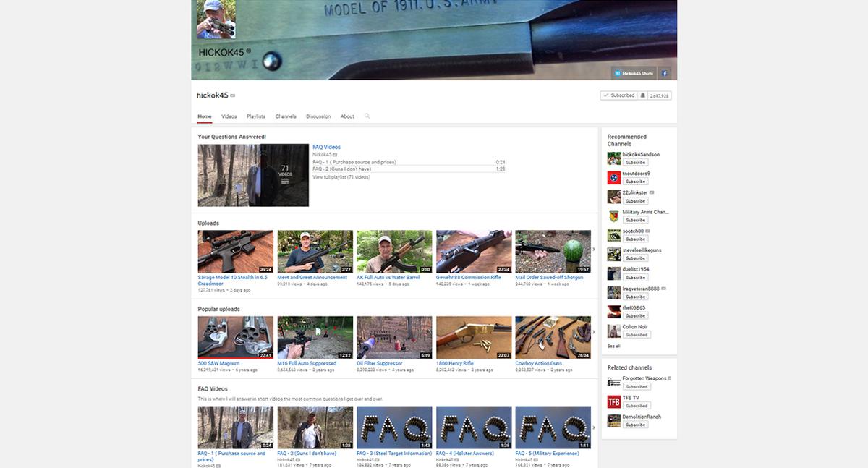
Task: Click the channel search magnifier icon
Action: click(x=367, y=116)
